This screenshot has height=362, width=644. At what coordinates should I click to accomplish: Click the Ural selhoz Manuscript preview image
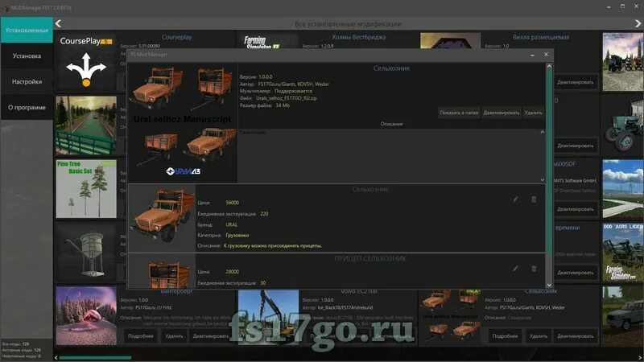[183, 123]
